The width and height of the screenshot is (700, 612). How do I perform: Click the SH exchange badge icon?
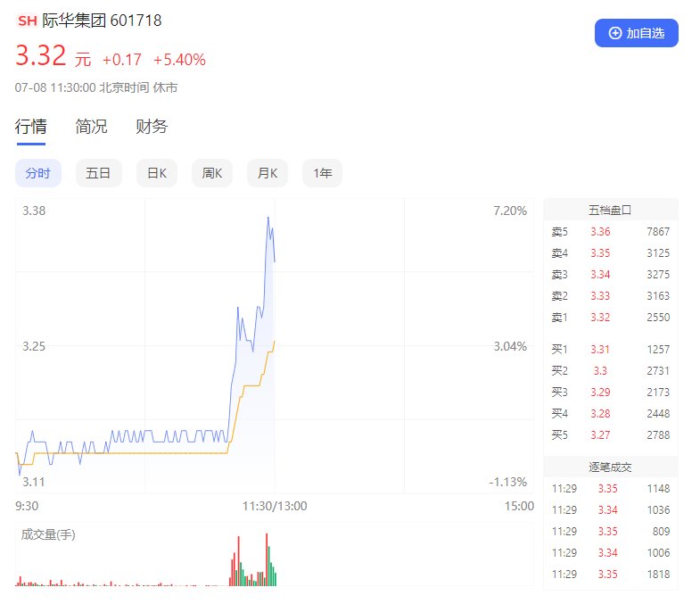[28, 21]
